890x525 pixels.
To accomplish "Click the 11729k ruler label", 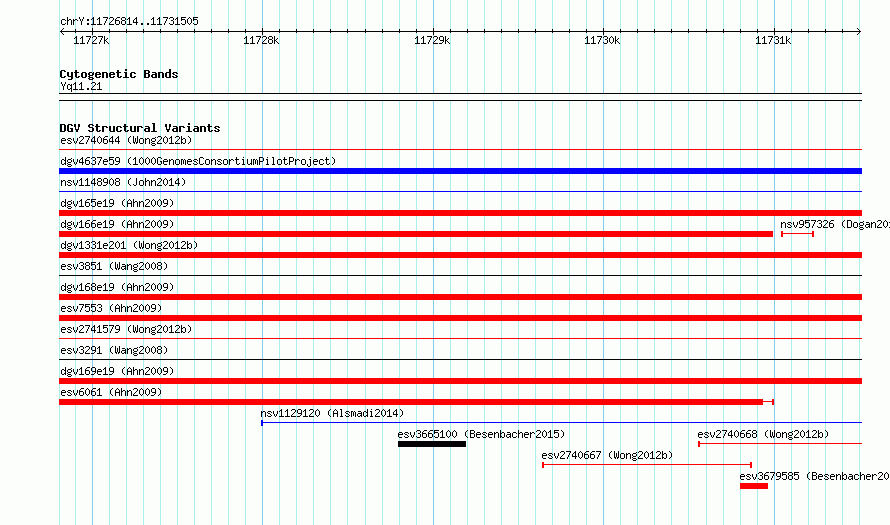I will (432, 40).
